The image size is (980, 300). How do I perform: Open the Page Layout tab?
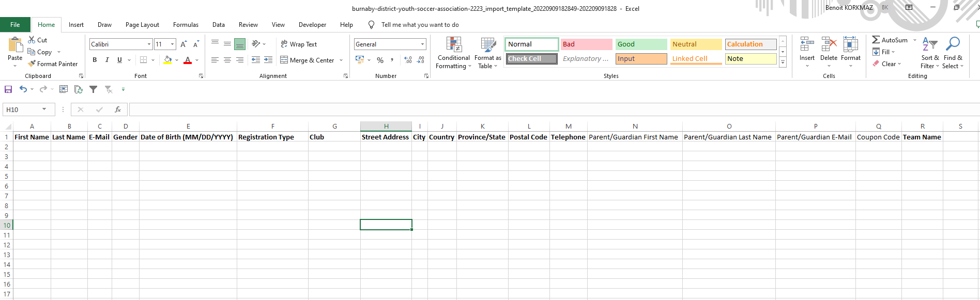pos(142,25)
